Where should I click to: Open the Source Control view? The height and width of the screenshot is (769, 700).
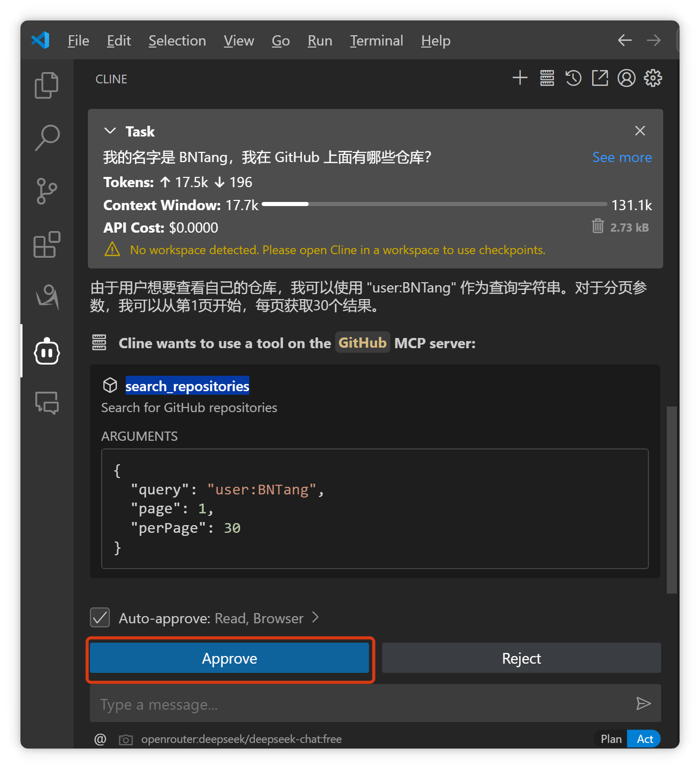(46, 191)
